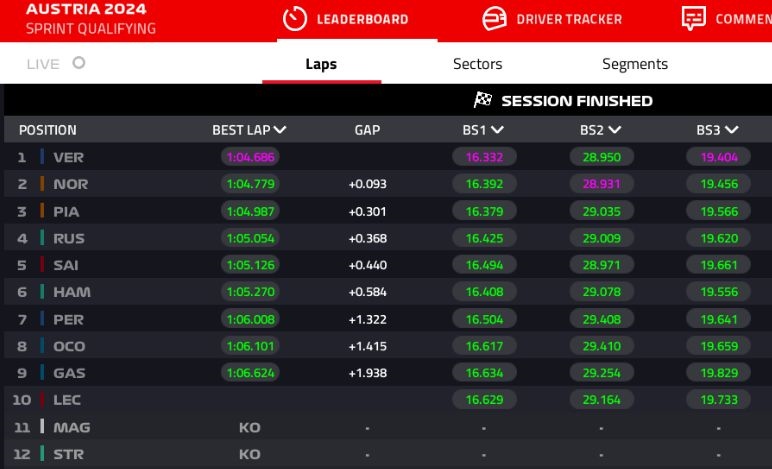Sort by the BEST LAP column chevron
This screenshot has height=469, width=772.
tap(280, 130)
